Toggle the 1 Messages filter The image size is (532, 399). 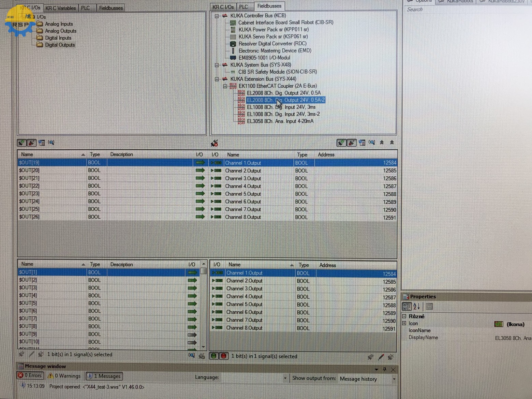click(104, 376)
